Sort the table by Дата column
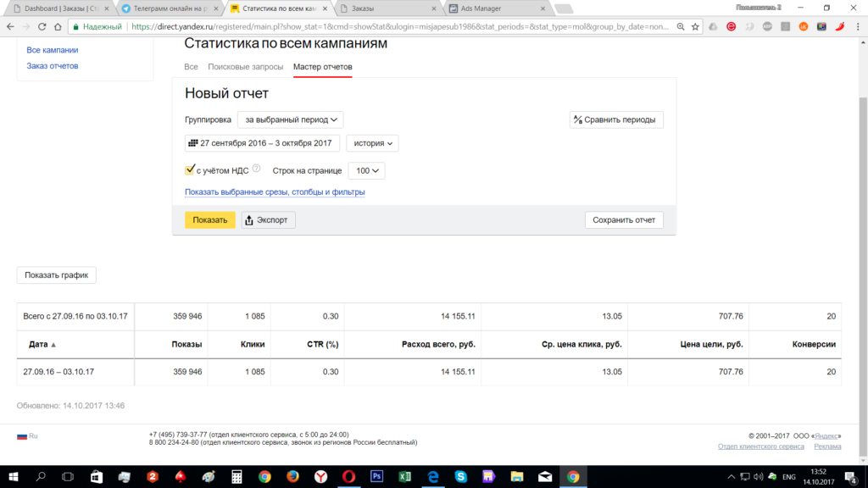The height and width of the screenshot is (488, 868). [42, 344]
